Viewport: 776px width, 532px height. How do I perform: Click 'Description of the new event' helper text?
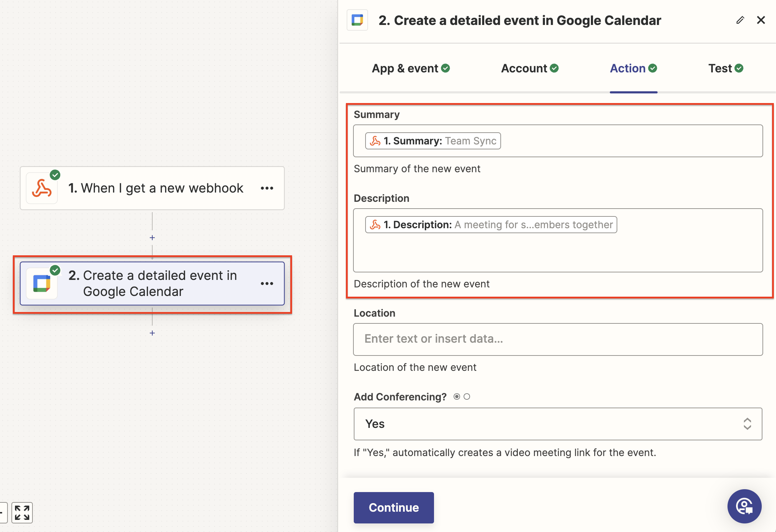pyautogui.click(x=422, y=284)
